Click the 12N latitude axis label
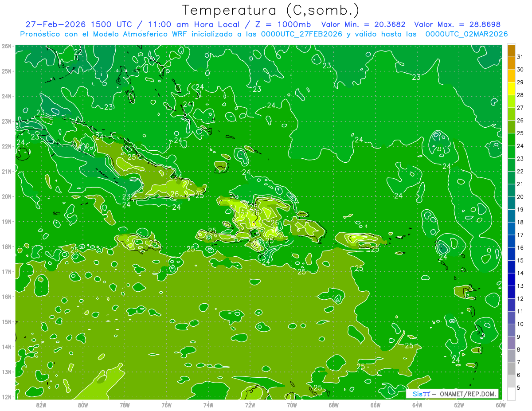 (x=7, y=397)
